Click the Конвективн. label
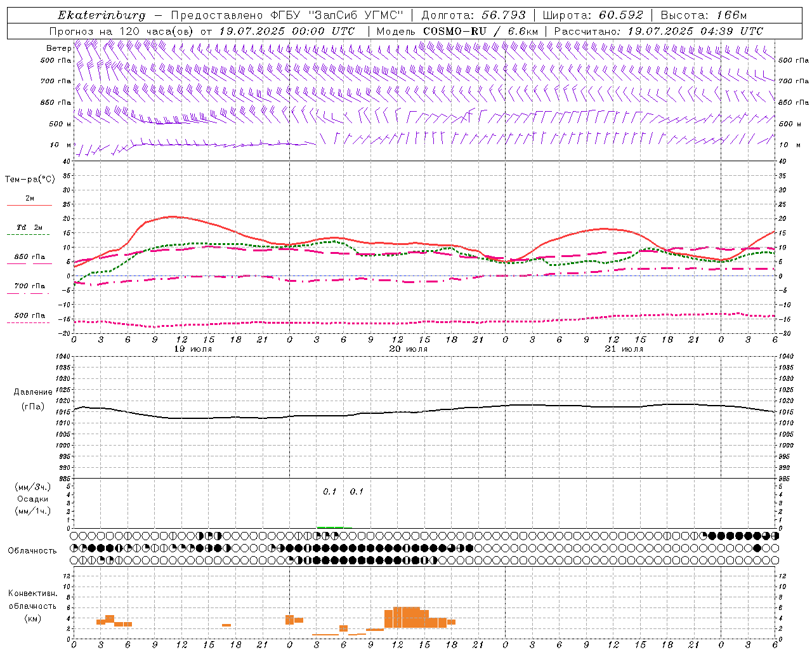This screenshot has width=812, height=650. coord(32,594)
